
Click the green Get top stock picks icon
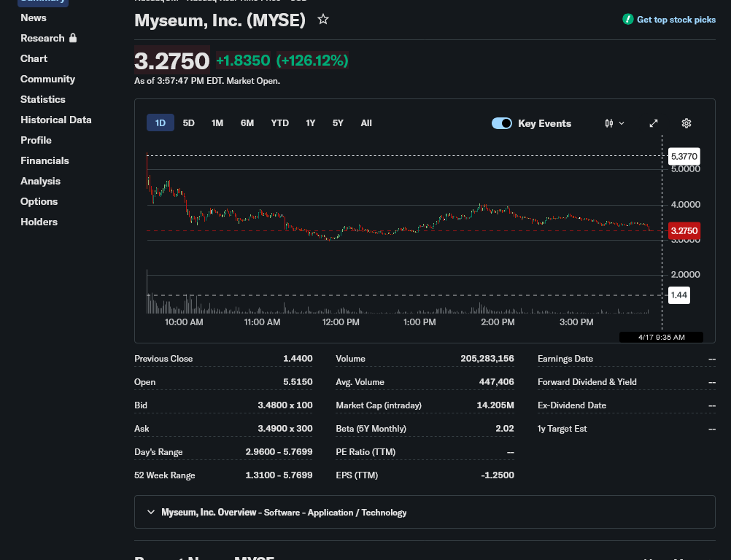click(628, 20)
